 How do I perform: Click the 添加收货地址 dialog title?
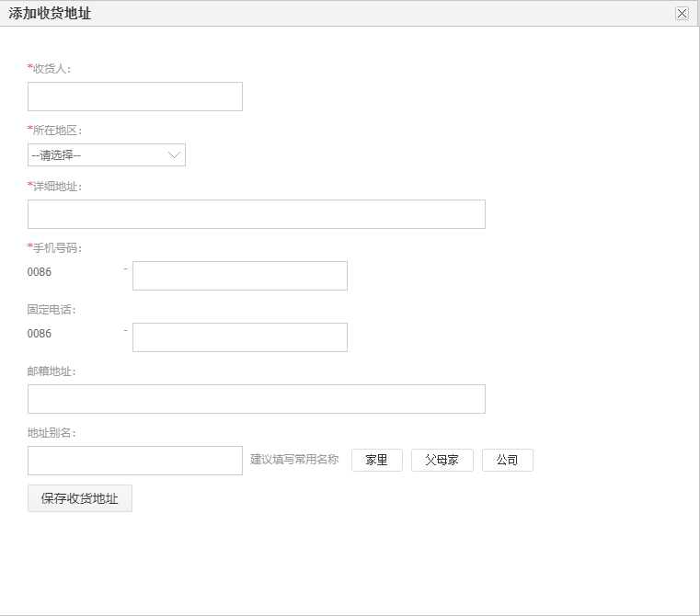pos(50,14)
